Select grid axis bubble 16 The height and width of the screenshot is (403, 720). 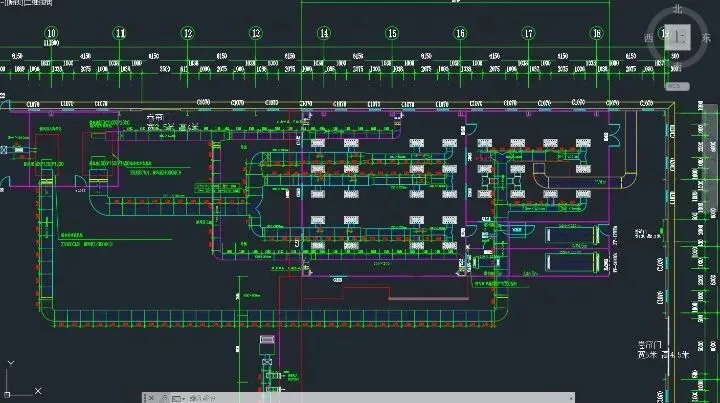tap(460, 33)
